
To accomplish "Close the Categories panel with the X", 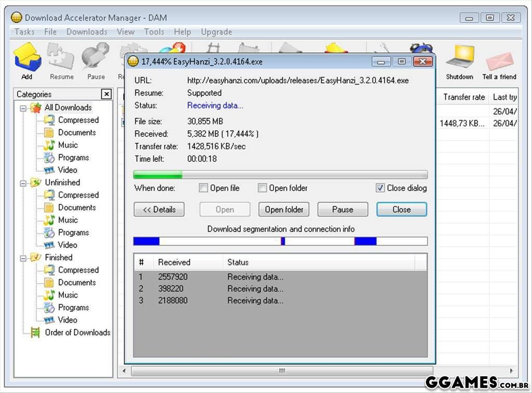I will pyautogui.click(x=106, y=94).
